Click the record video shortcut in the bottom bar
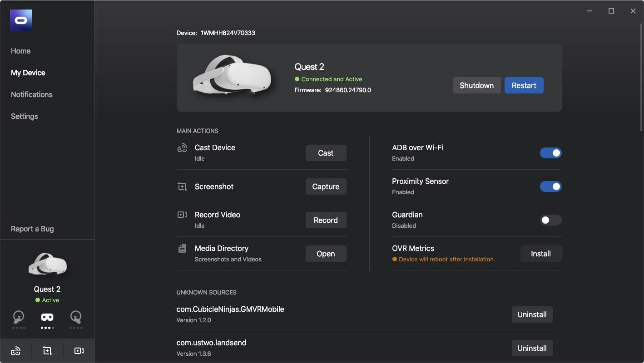644x363 pixels. tap(79, 351)
